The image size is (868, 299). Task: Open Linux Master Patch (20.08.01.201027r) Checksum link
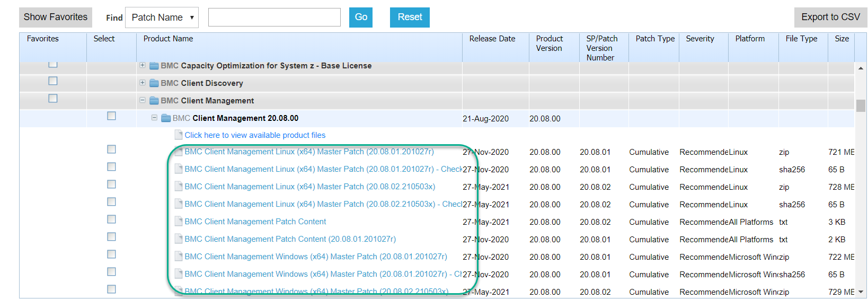323,169
